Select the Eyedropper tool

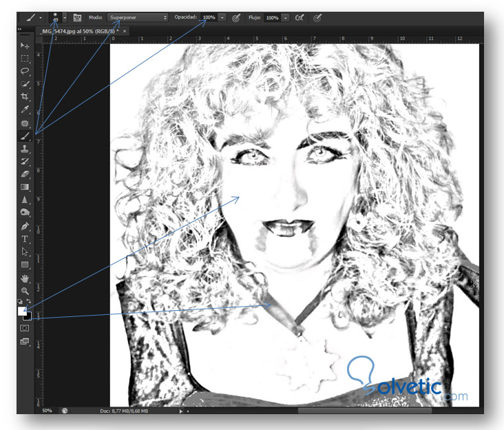click(x=25, y=110)
